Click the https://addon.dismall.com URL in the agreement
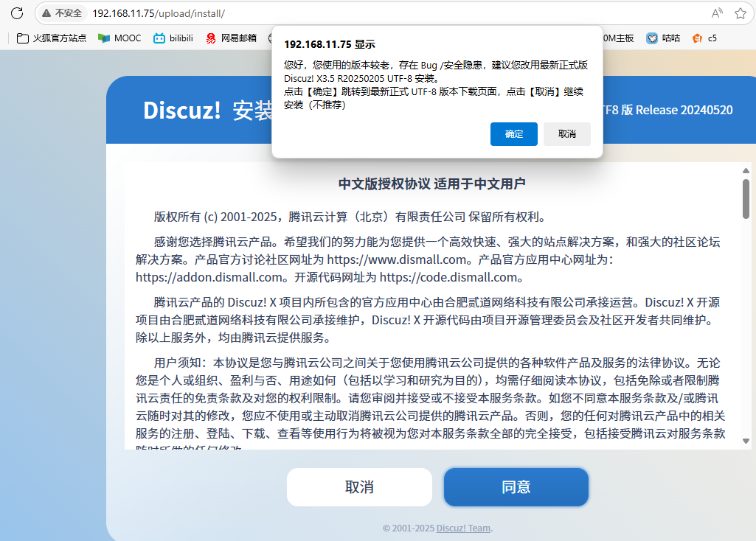 pyautogui.click(x=209, y=277)
